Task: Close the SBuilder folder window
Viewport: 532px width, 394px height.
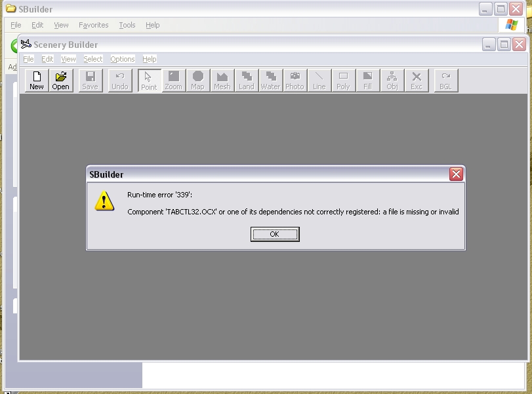Action: pos(516,9)
